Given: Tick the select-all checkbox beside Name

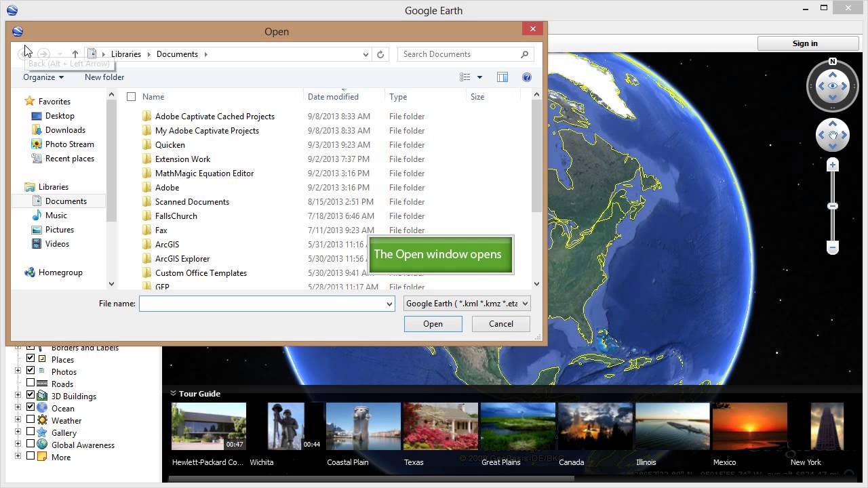Looking at the screenshot, I should [131, 97].
